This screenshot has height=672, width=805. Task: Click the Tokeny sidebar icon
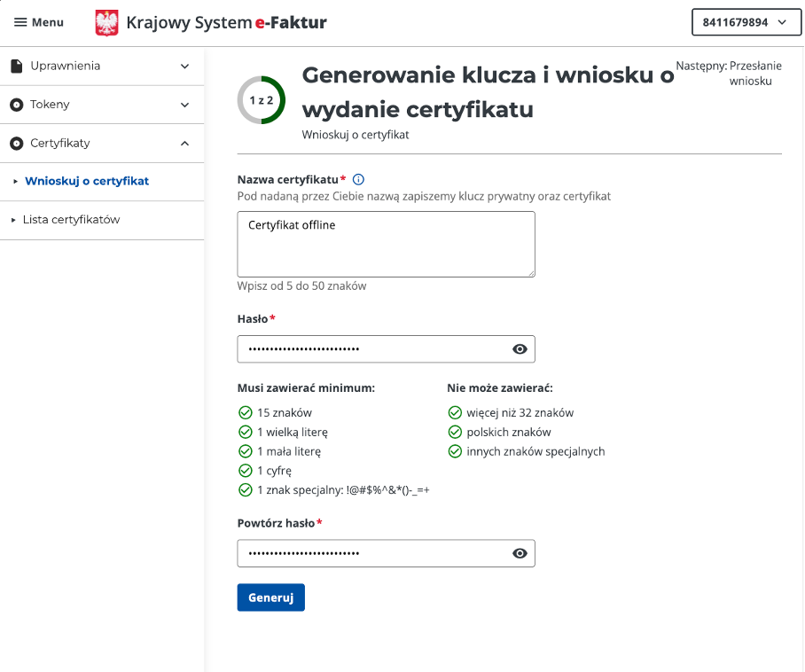point(16,105)
